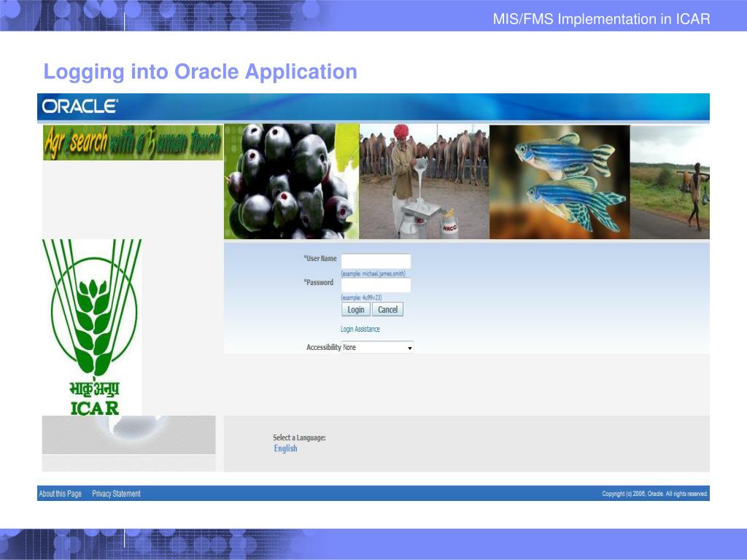Focus the Password input field
The height and width of the screenshot is (560, 747).
[376, 285]
